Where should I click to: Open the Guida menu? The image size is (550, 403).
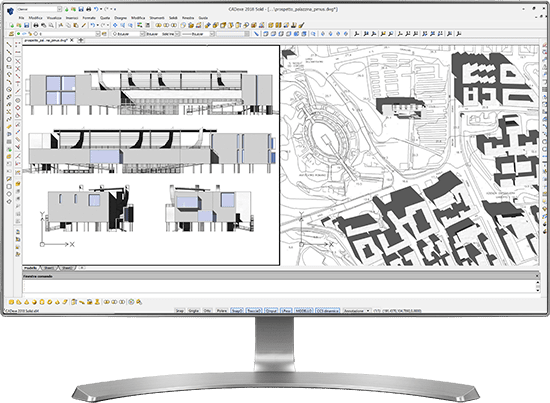203,18
